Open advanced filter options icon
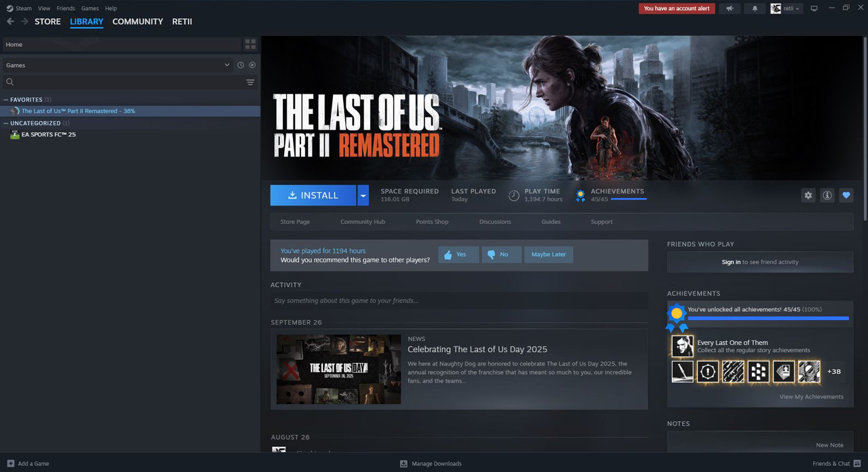Viewport: 868px width, 472px height. pos(250,82)
